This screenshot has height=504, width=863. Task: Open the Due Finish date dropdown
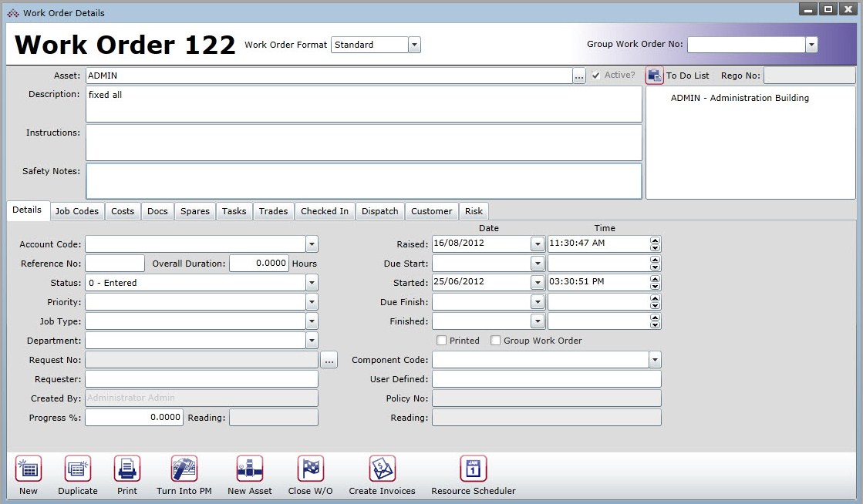point(538,301)
